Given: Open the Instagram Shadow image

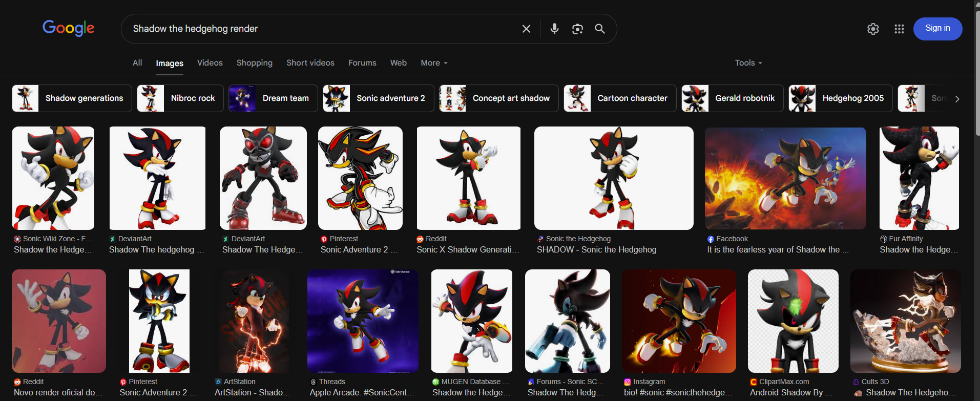Looking at the screenshot, I should pyautogui.click(x=679, y=321).
